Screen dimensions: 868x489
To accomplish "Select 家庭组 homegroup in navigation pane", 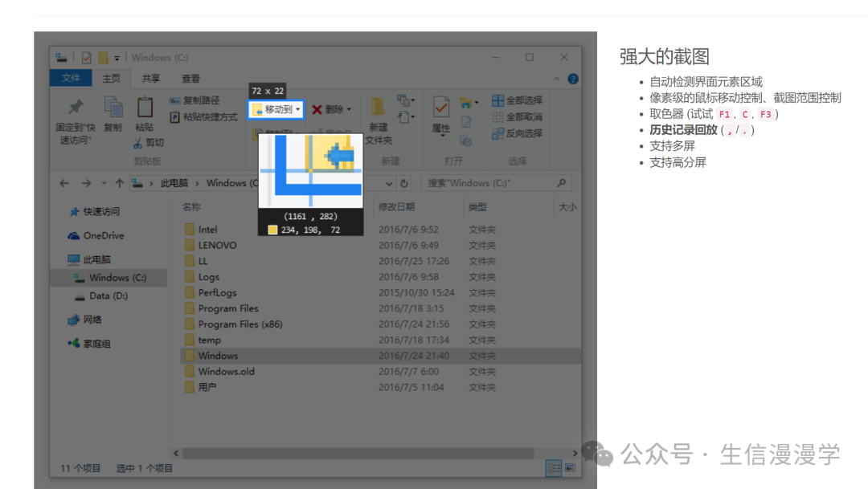I will [x=89, y=344].
